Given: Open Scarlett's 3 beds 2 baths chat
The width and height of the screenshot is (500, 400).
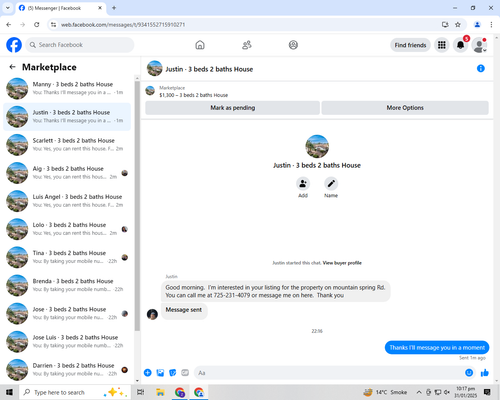Looking at the screenshot, I should click(67, 145).
